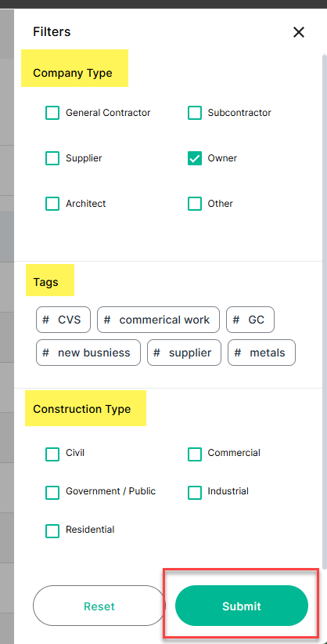
Task: Uncheck the Owner checkbox
Action: (x=195, y=158)
